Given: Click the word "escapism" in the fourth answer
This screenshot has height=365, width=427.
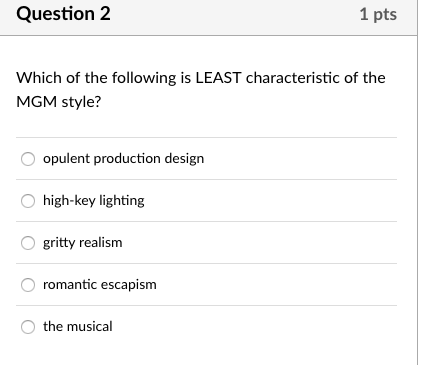Looking at the screenshot, I should click(128, 285).
